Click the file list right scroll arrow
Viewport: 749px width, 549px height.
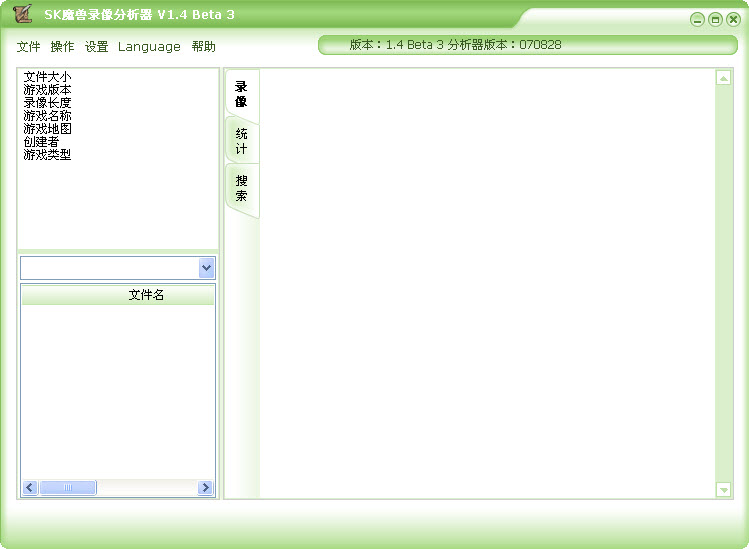click(x=205, y=487)
